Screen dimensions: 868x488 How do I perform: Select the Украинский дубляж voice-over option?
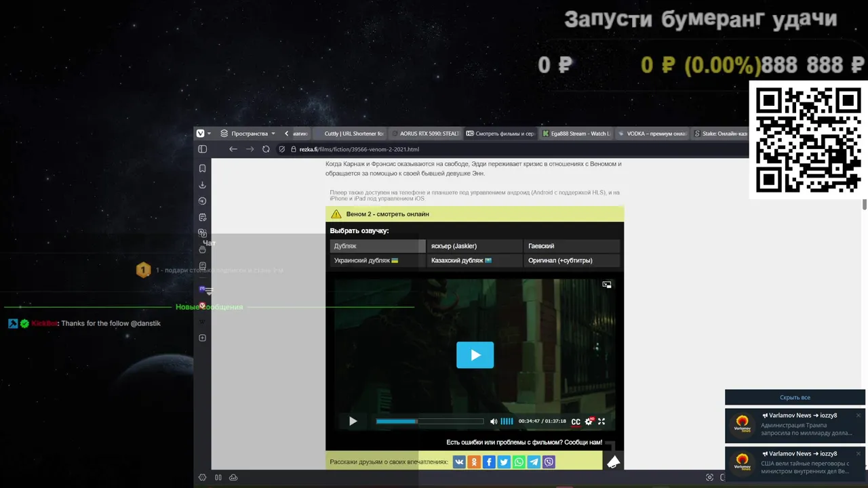(x=377, y=260)
